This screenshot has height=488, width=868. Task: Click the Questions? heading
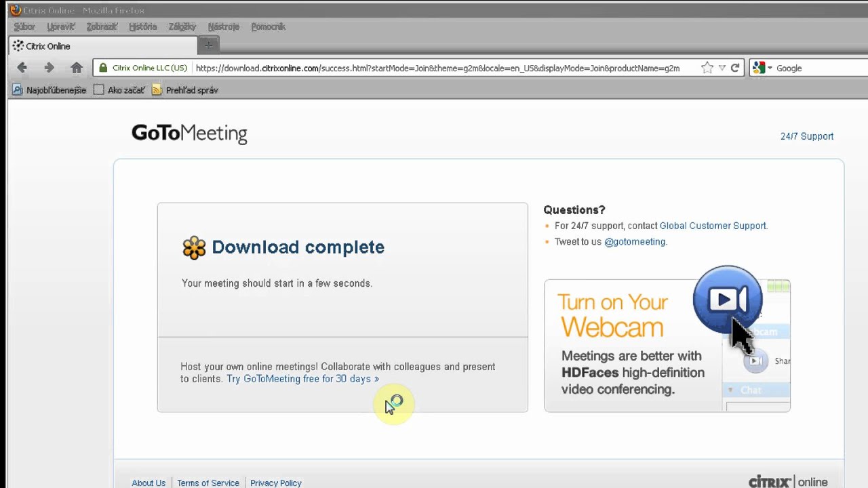pyautogui.click(x=574, y=210)
